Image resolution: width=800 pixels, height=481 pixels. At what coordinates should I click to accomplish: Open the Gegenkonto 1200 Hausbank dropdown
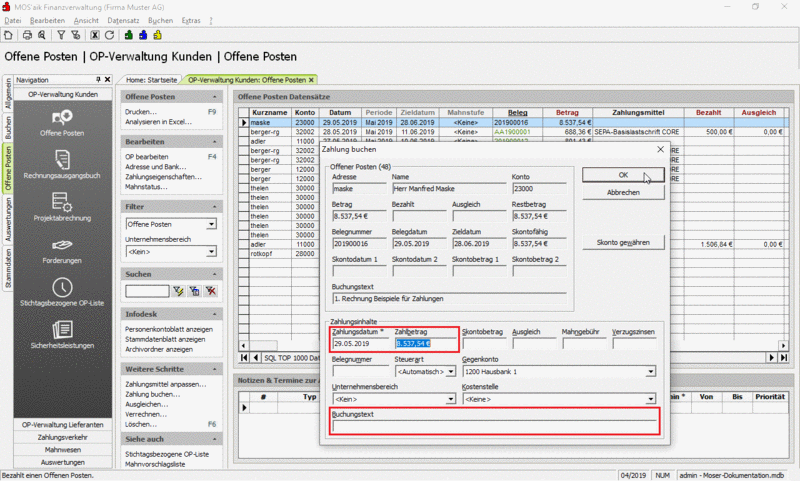tap(651, 372)
